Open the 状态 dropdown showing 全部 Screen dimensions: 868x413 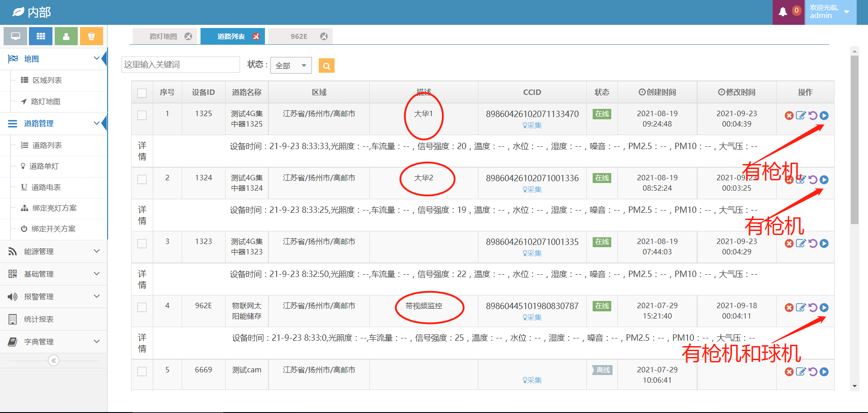(291, 66)
